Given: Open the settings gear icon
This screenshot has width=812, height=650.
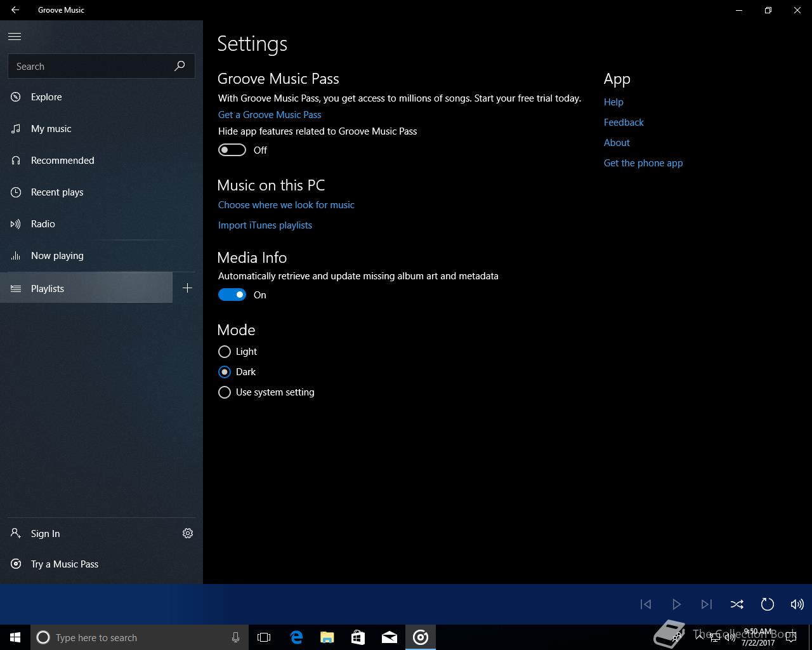Looking at the screenshot, I should [188, 534].
